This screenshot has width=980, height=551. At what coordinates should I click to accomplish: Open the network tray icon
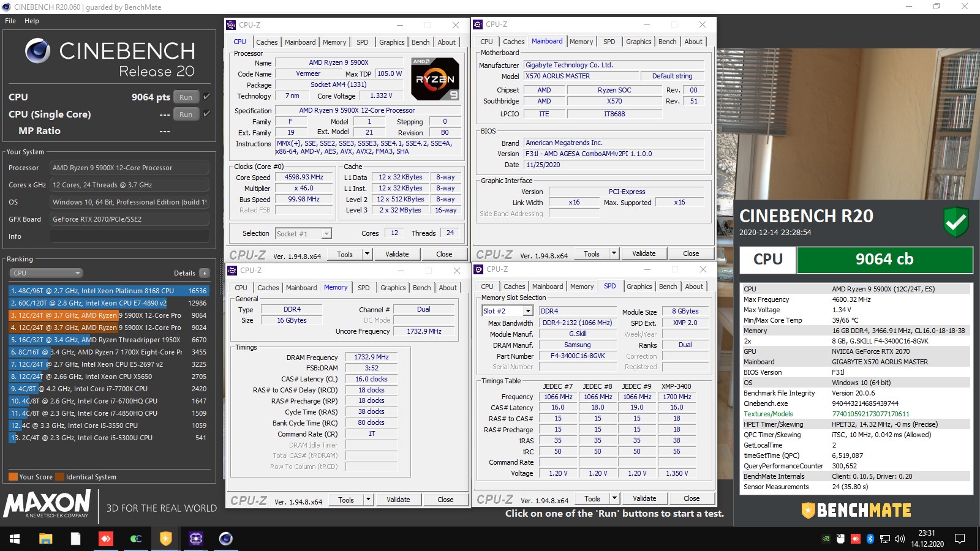pyautogui.click(x=885, y=539)
